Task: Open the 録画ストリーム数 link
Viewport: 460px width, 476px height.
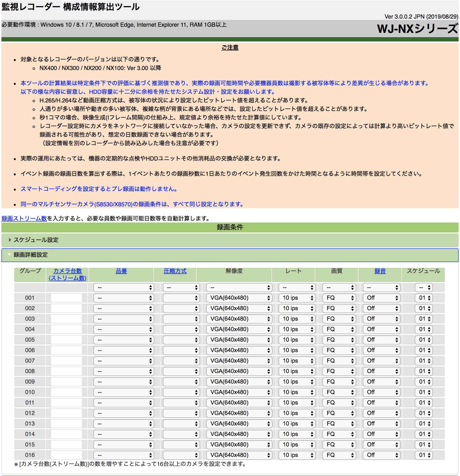Action: click(24, 218)
